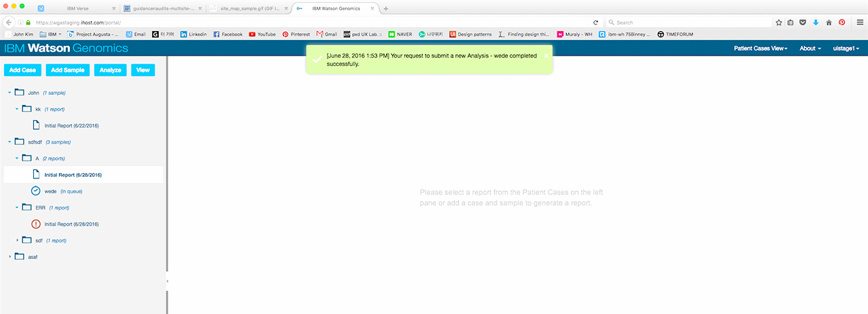
Task: Open the About dropdown menu
Action: click(x=810, y=49)
